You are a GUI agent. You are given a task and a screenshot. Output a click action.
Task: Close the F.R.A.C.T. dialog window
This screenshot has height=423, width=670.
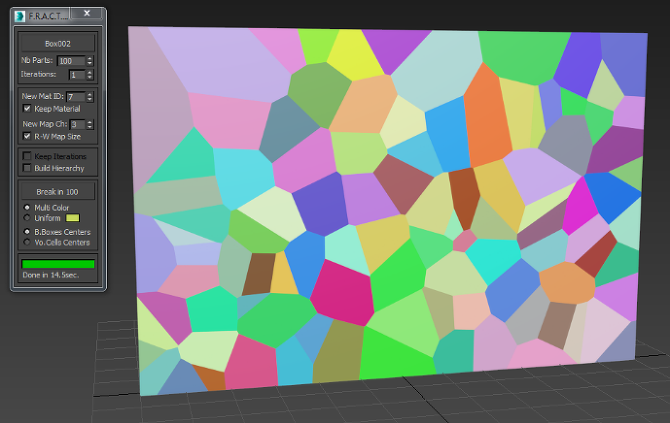(x=87, y=14)
